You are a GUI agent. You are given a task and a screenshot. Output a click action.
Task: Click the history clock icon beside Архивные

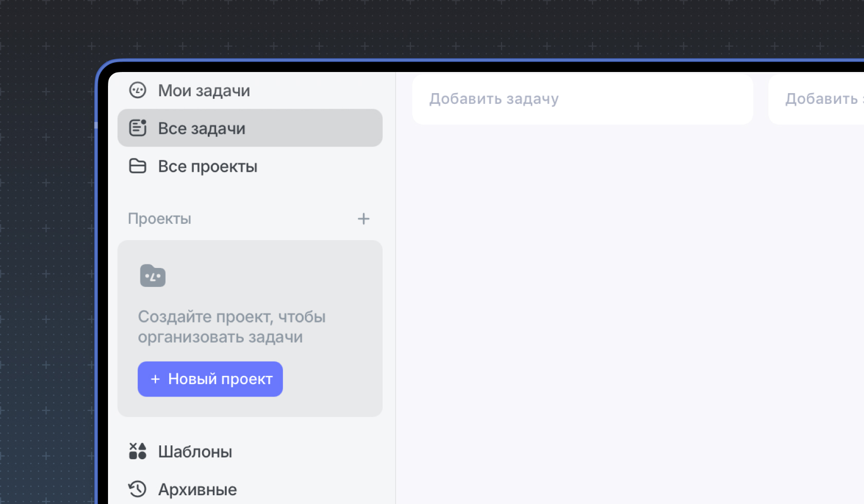tap(137, 489)
